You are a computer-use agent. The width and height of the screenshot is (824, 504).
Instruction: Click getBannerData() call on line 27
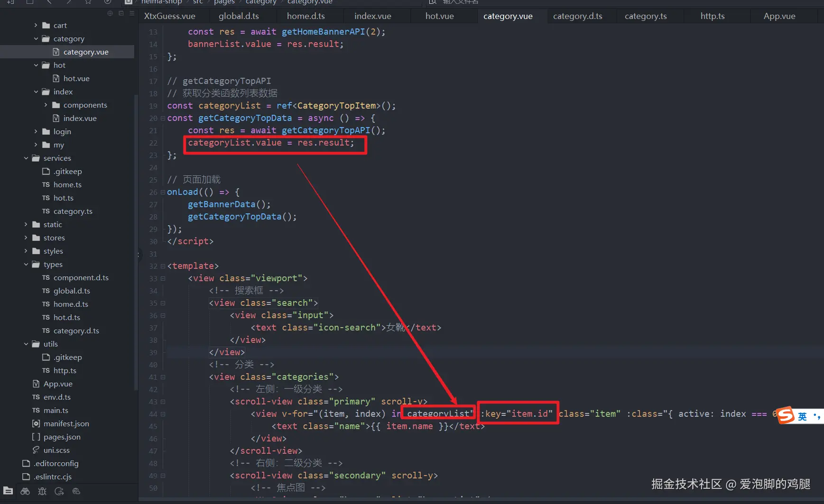[x=229, y=204]
